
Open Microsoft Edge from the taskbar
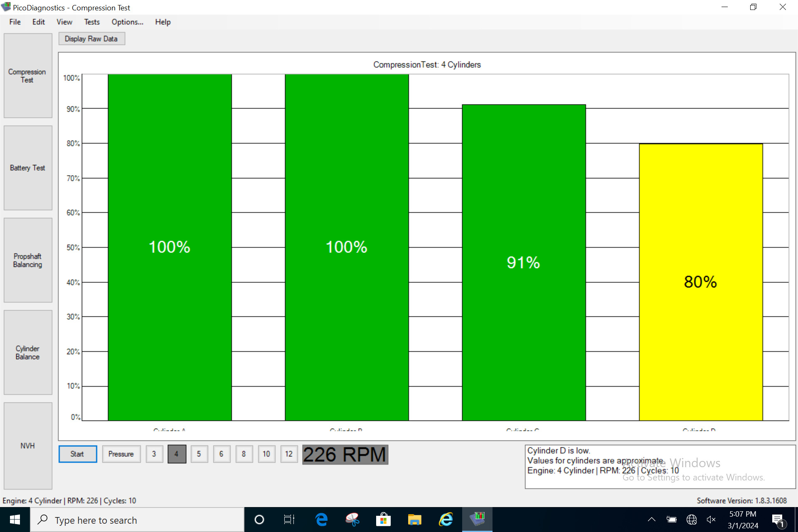[321, 520]
